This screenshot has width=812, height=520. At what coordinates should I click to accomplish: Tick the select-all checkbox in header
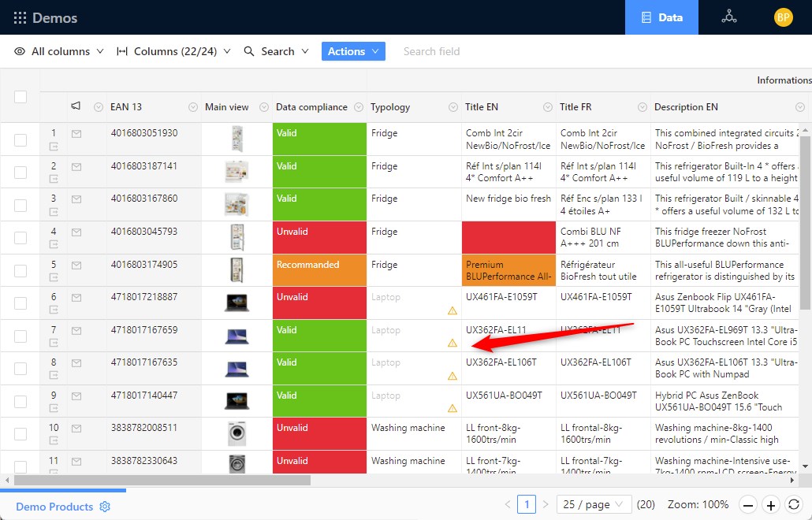click(20, 96)
